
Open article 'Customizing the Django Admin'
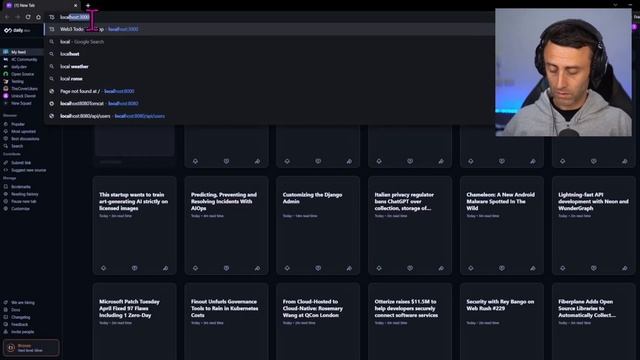coord(312,198)
